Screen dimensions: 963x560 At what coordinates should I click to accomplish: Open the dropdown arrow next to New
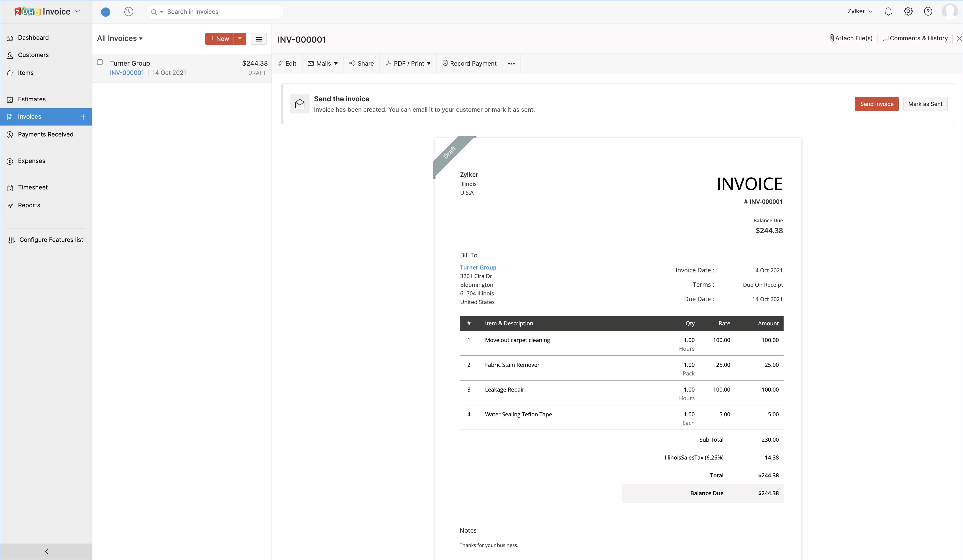(x=240, y=39)
